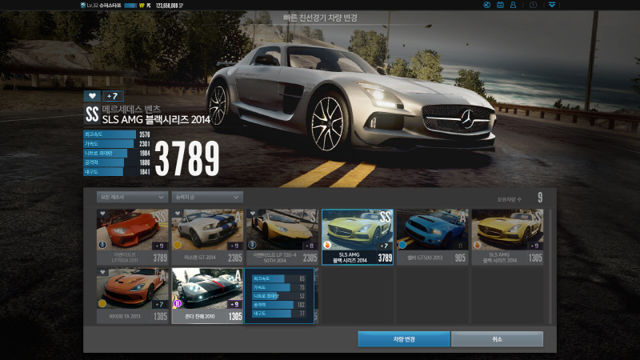Click the SS class badge beside car name
Screen dimensions: 640x360
point(92,114)
